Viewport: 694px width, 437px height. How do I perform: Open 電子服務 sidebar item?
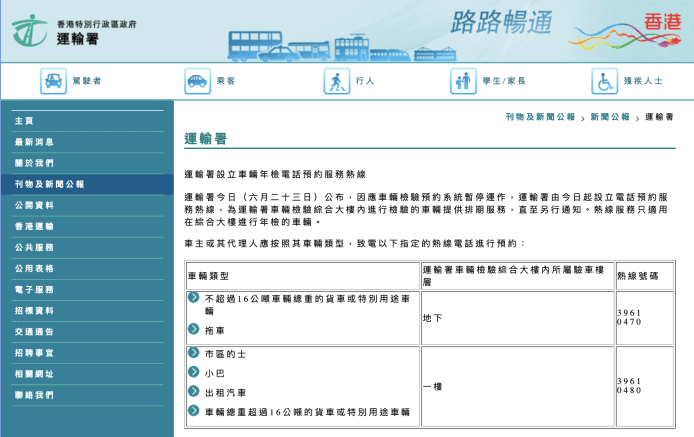click(34, 289)
